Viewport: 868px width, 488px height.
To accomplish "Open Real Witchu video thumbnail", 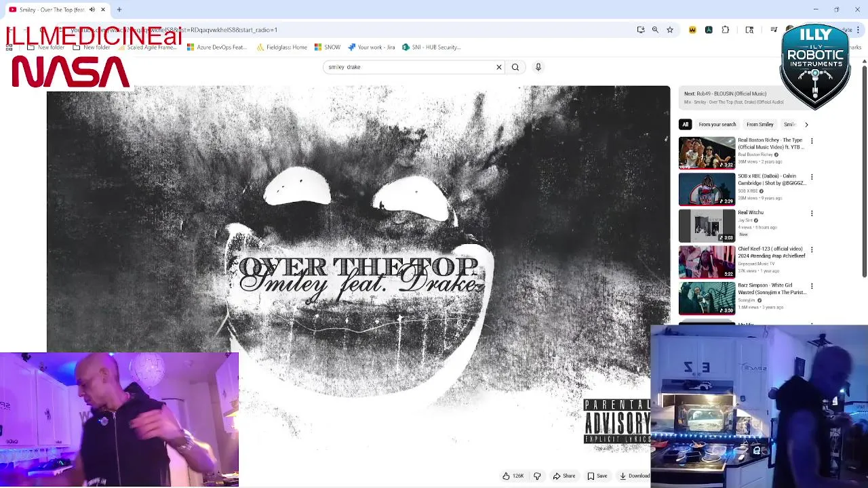I will 707,226.
